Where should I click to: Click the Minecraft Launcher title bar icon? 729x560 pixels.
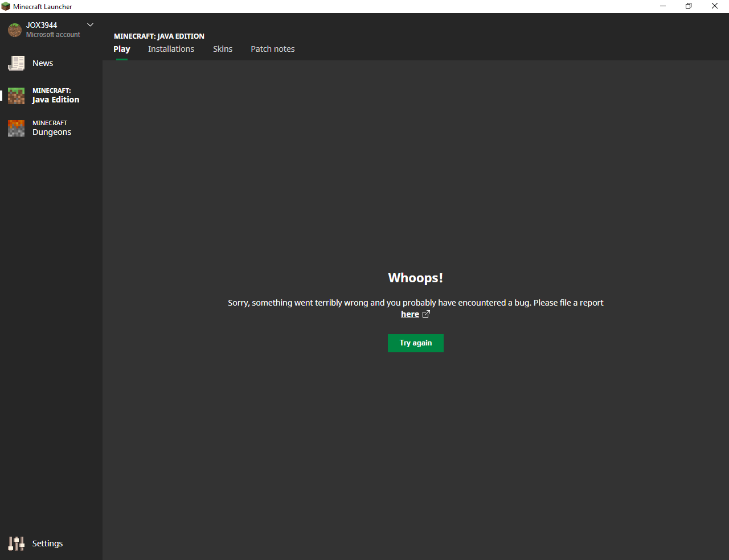coord(6,6)
